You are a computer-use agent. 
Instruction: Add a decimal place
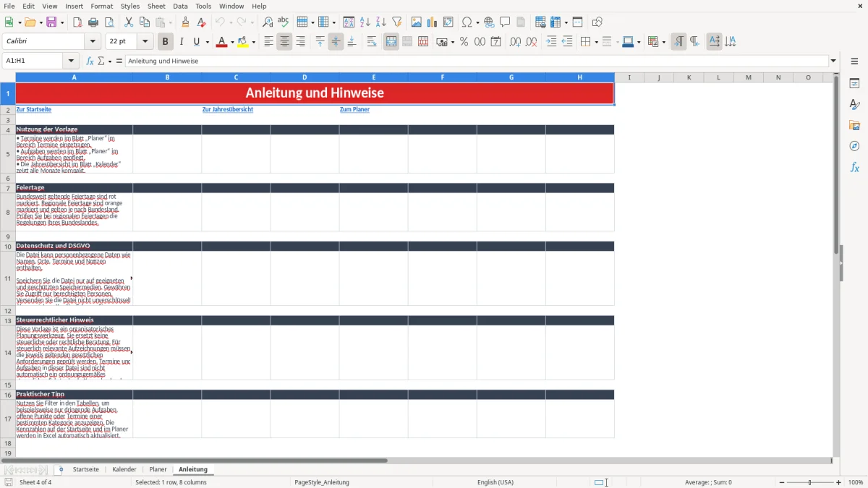point(515,42)
